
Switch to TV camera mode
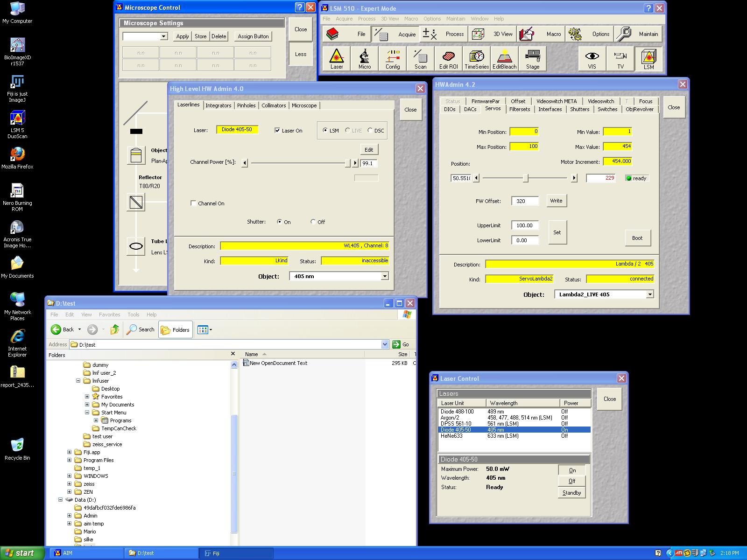pyautogui.click(x=620, y=59)
